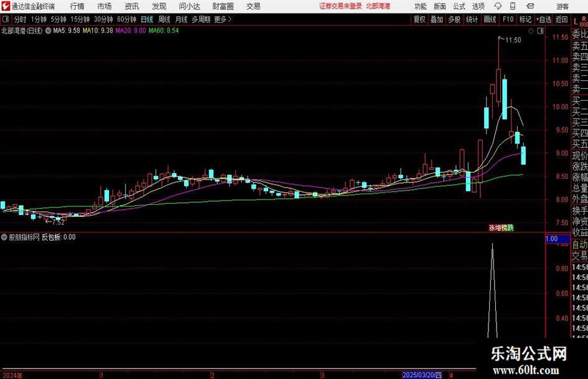
Task: Click the MA5: 9.58 value
Action: pyautogui.click(x=67, y=30)
